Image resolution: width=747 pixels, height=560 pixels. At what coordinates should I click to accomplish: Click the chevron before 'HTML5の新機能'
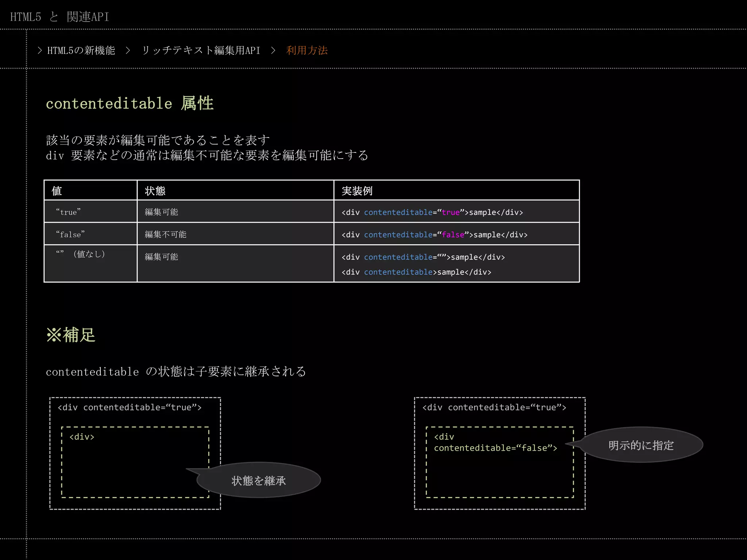tap(40, 50)
